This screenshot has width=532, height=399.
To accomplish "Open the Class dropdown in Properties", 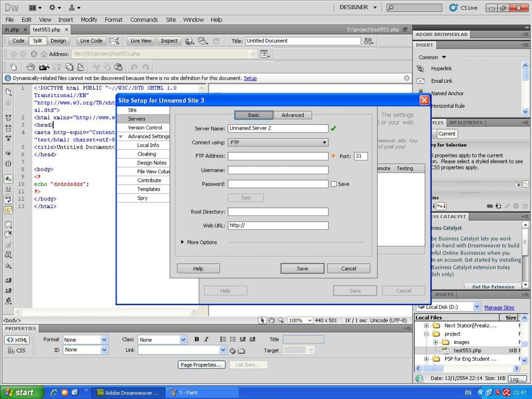I will pos(183,339).
